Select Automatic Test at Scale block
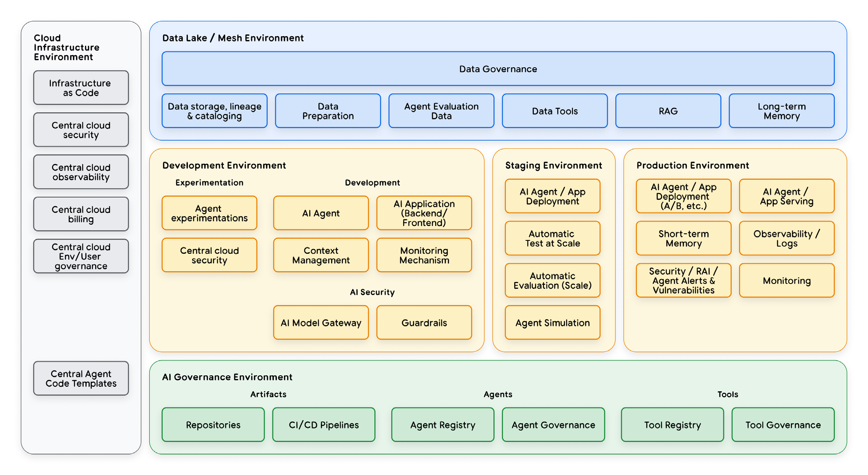Viewport: 868px width, 475px height. [x=552, y=239]
